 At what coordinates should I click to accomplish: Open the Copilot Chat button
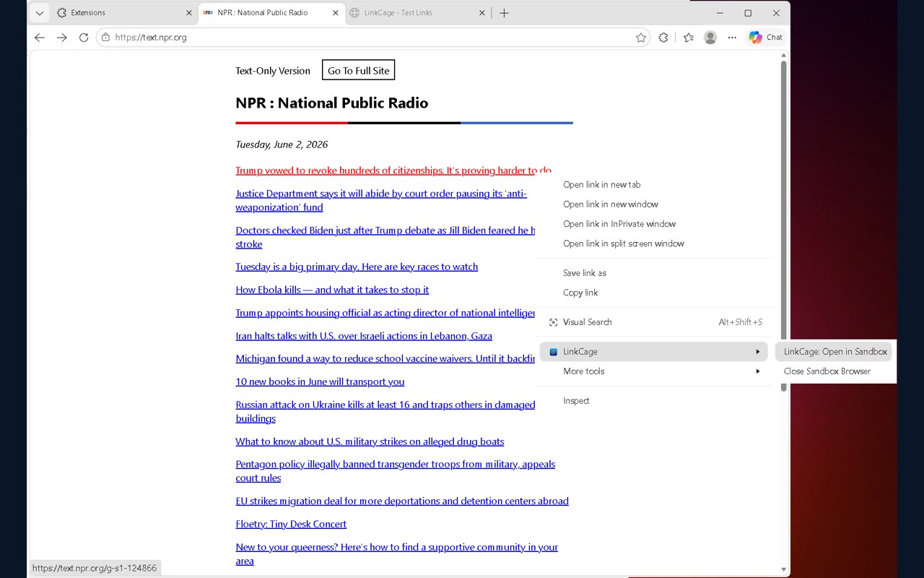765,38
